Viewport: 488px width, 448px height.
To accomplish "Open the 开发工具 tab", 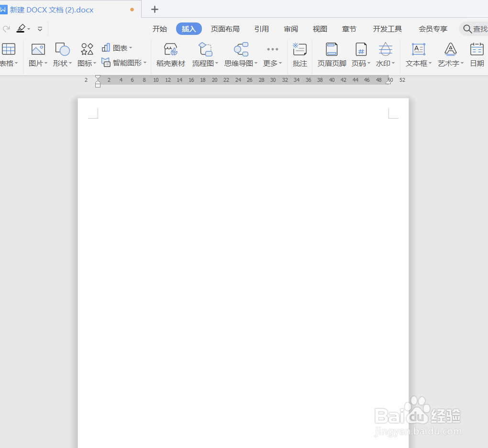I will point(387,29).
